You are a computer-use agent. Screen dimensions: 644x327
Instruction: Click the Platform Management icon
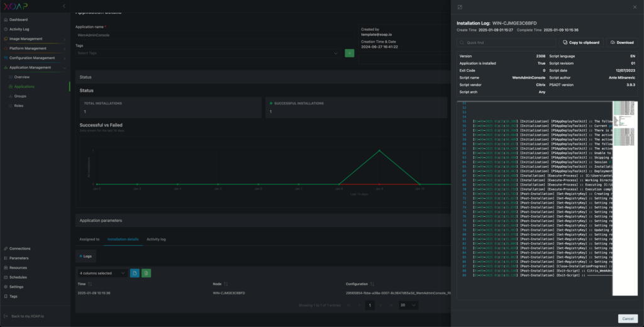pyautogui.click(x=5, y=48)
